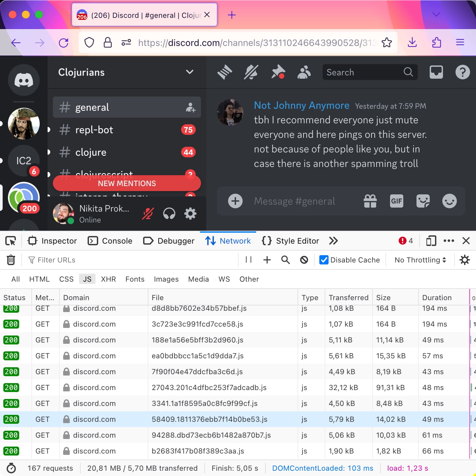This screenshot has width=476, height=476.
Task: Expand hidden DevTools tabs with the chevron
Action: click(333, 241)
